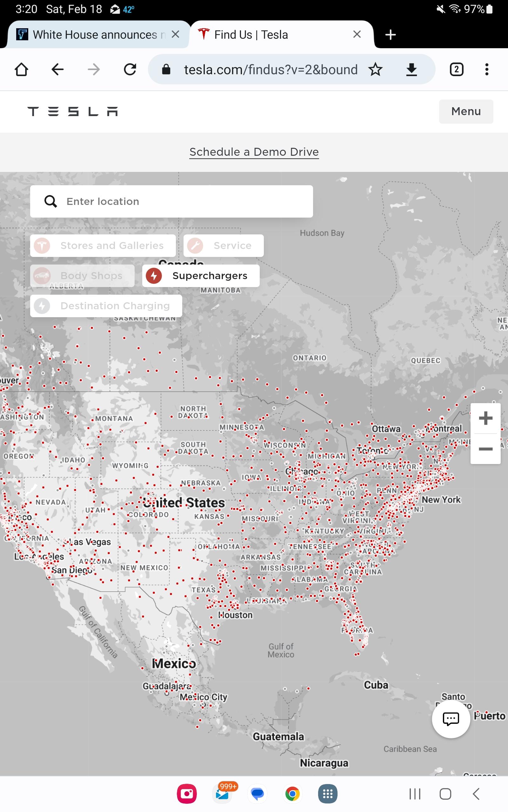Zoom in on the map

(485, 418)
